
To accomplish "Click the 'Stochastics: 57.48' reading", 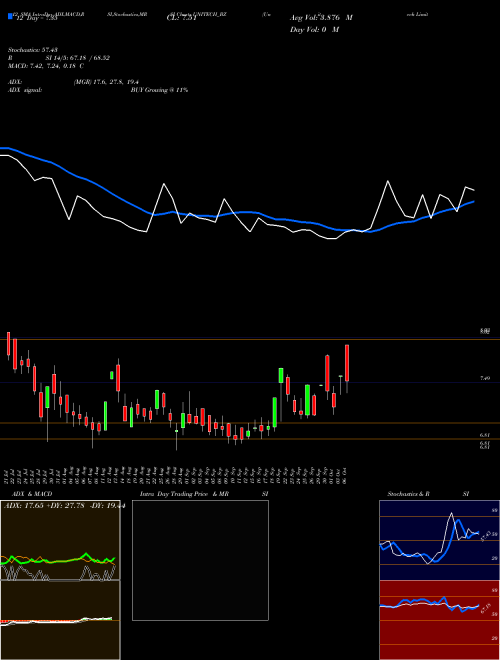I will (32, 50).
